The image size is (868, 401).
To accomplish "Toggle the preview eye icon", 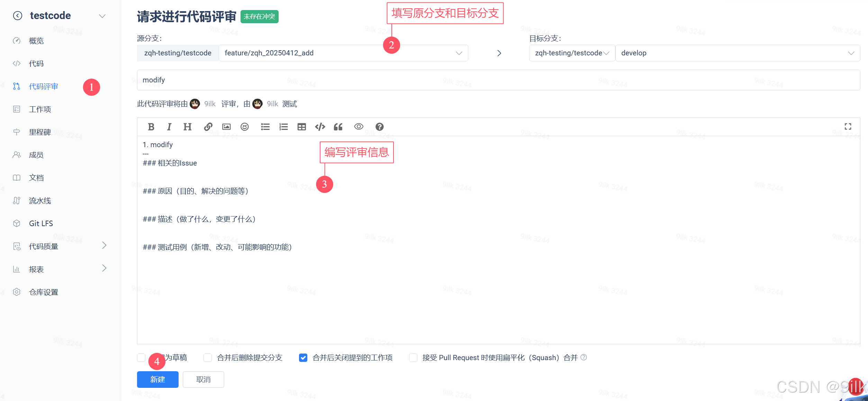I will 359,127.
